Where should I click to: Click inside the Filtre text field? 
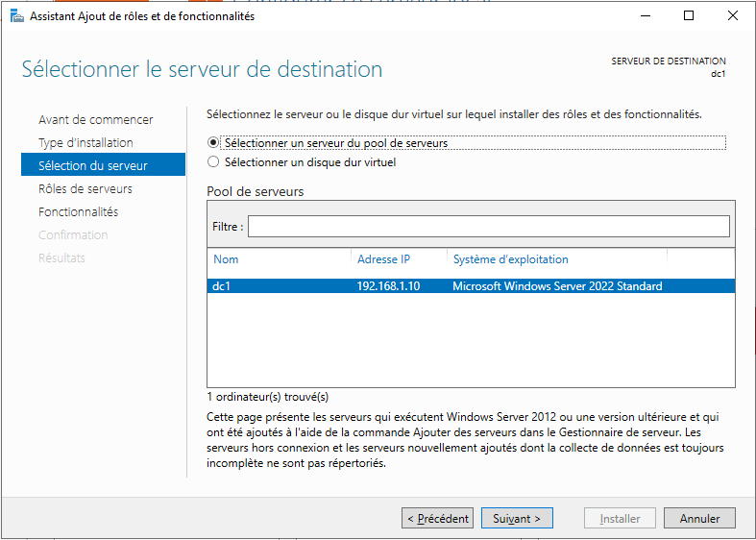[x=488, y=227]
